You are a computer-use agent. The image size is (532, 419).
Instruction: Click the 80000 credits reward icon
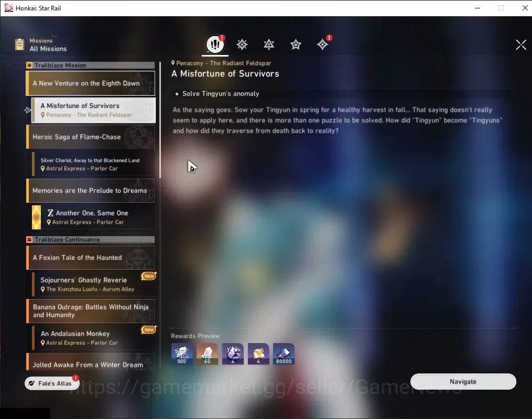[x=284, y=354]
